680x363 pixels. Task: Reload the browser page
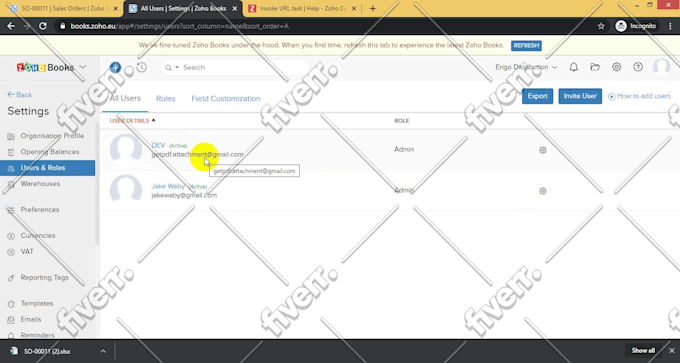point(42,26)
